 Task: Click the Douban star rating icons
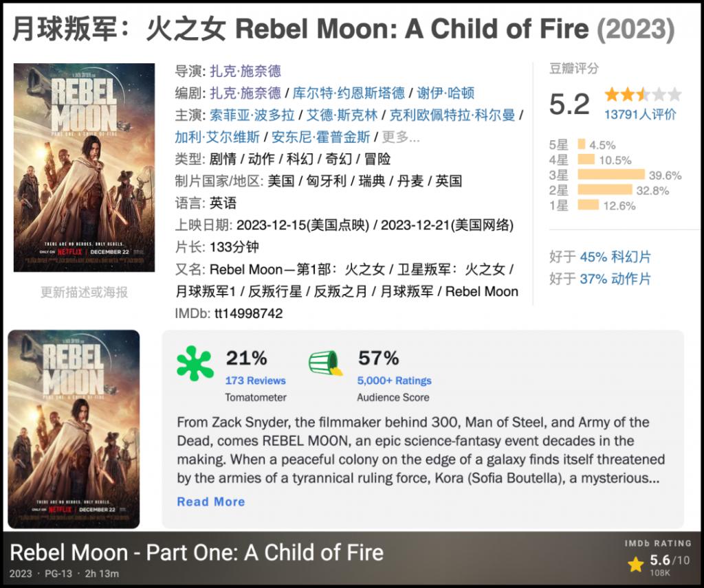pyautogui.click(x=642, y=95)
